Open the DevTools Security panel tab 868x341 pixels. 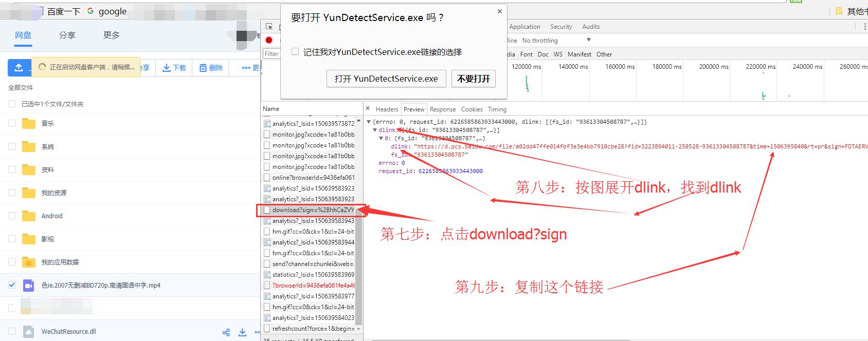(561, 27)
